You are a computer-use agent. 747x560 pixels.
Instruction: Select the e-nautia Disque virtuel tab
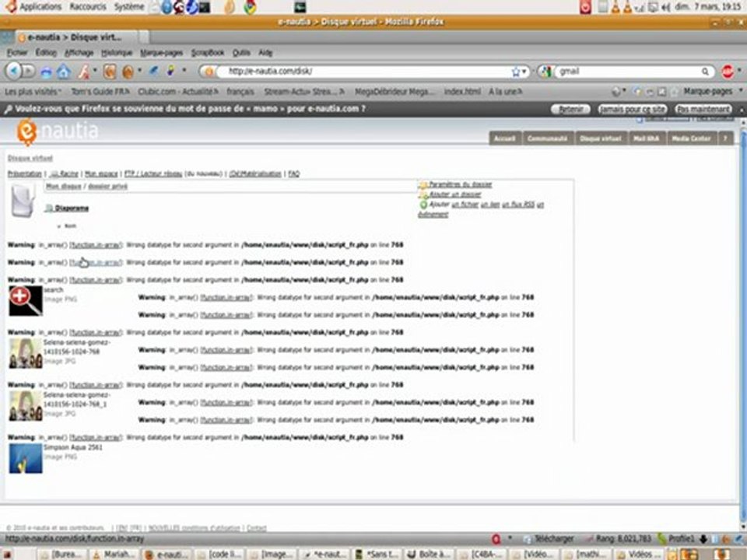(76, 37)
